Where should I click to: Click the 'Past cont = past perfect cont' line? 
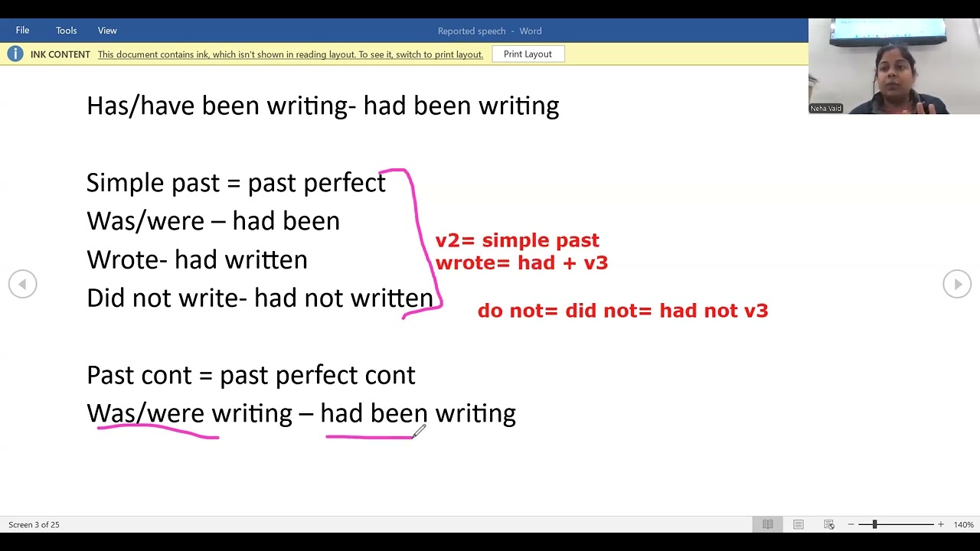click(251, 375)
